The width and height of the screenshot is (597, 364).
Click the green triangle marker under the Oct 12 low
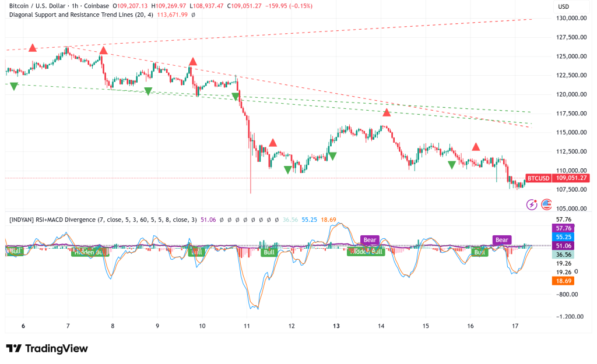288,169
